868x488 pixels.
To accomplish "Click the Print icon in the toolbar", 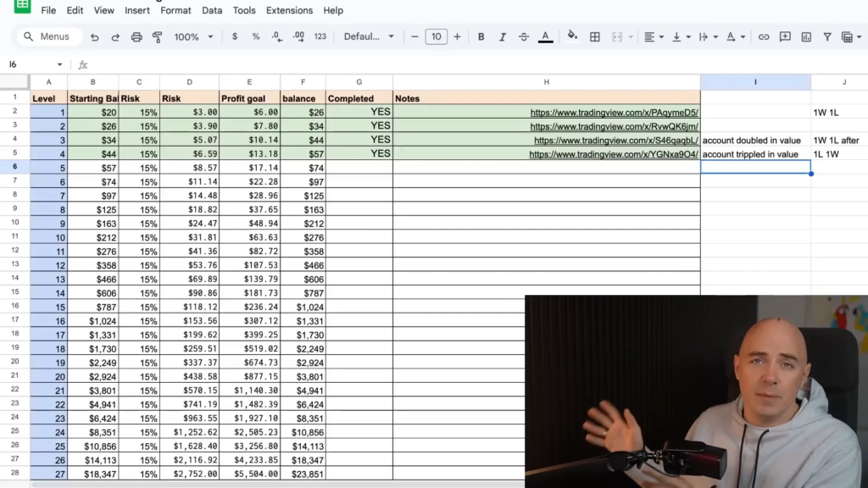I will click(136, 37).
